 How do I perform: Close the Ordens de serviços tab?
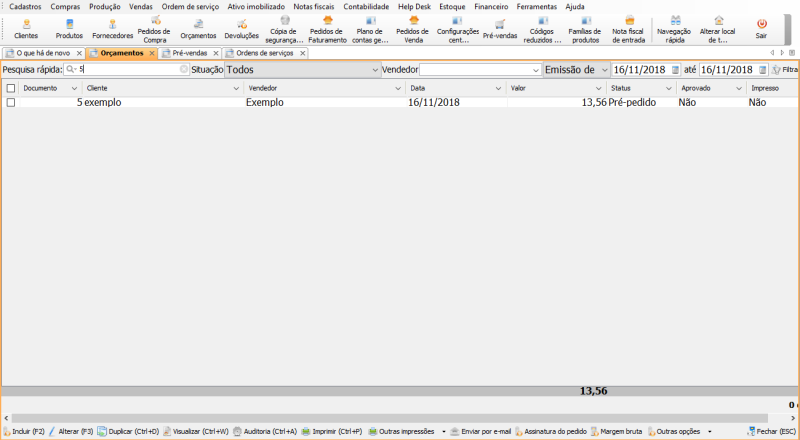point(301,53)
